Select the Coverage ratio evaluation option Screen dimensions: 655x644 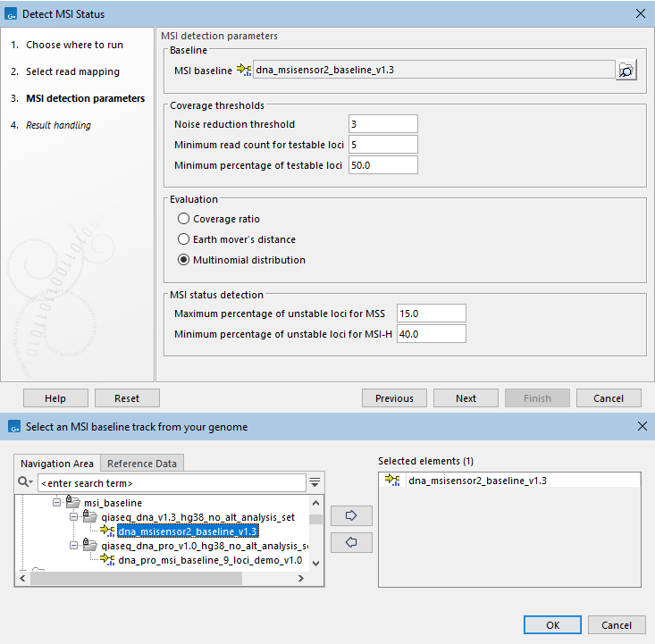183,219
